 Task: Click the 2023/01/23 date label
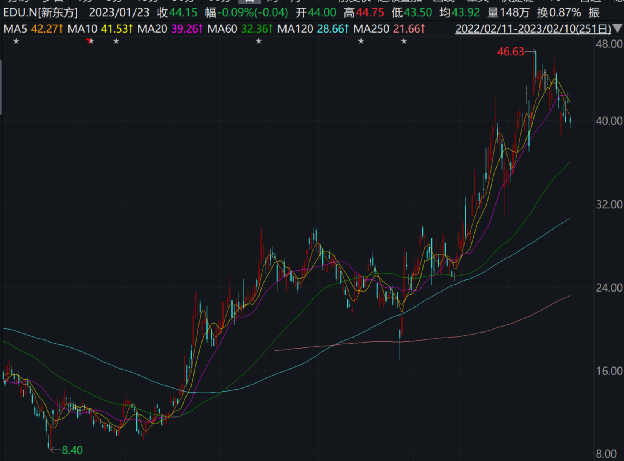[119, 13]
